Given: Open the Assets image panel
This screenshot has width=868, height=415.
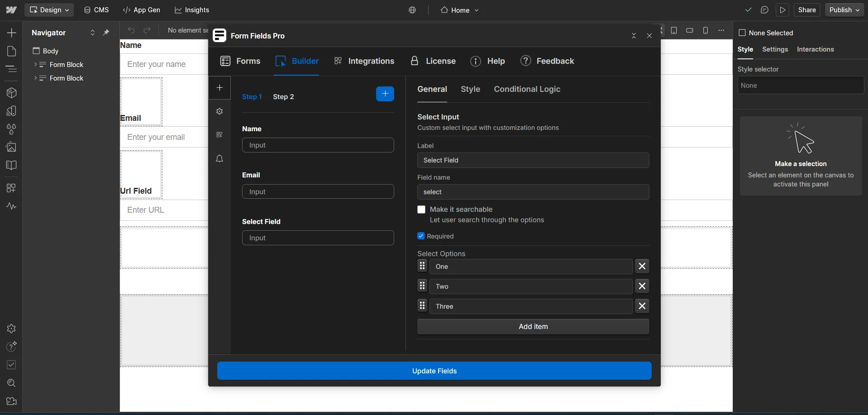Looking at the screenshot, I should pos(11,147).
